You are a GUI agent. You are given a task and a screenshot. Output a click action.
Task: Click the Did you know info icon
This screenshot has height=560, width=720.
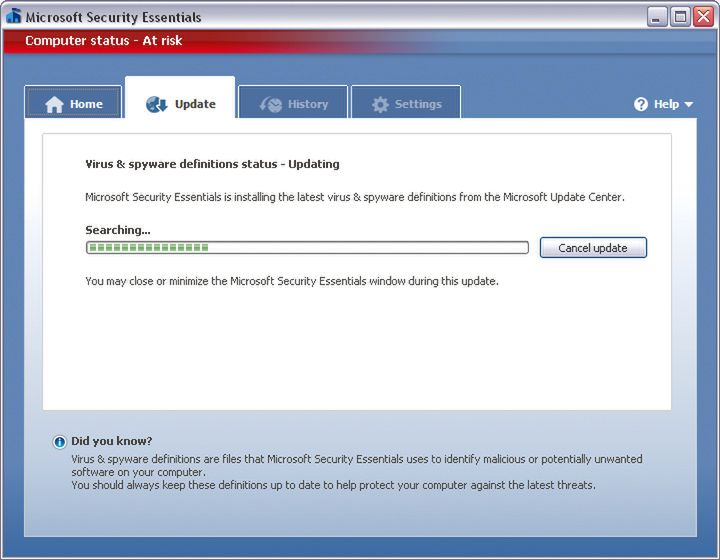pos(60,442)
